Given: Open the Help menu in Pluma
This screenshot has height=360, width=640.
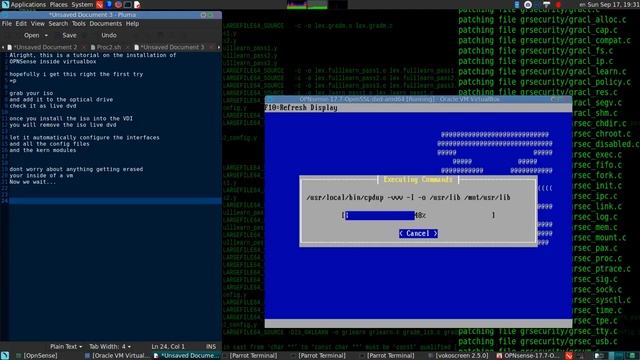Looking at the screenshot, I should (x=132, y=24).
